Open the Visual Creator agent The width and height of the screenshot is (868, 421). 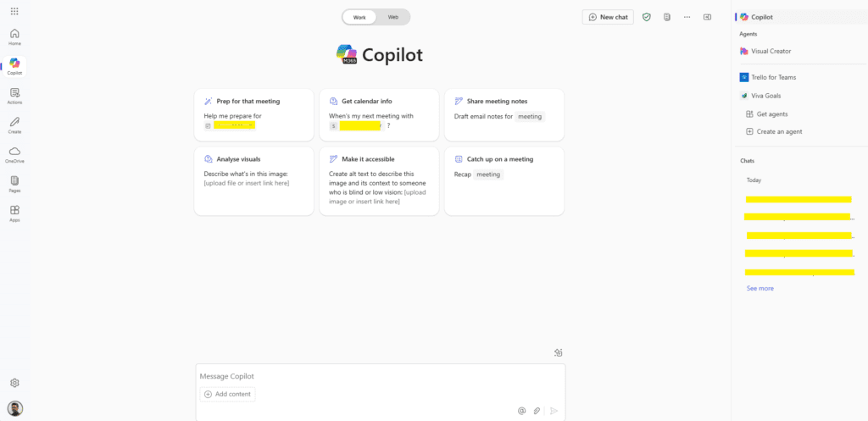(x=765, y=51)
